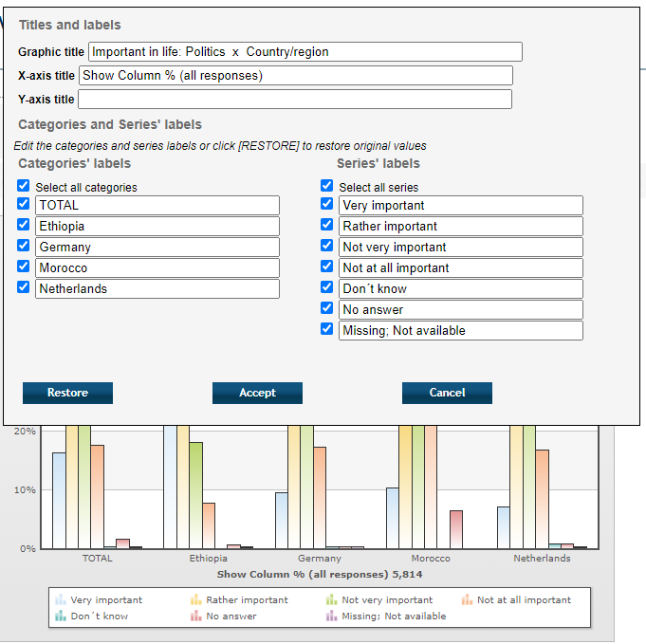
Task: Edit the Morocco category label field
Action: tap(157, 267)
